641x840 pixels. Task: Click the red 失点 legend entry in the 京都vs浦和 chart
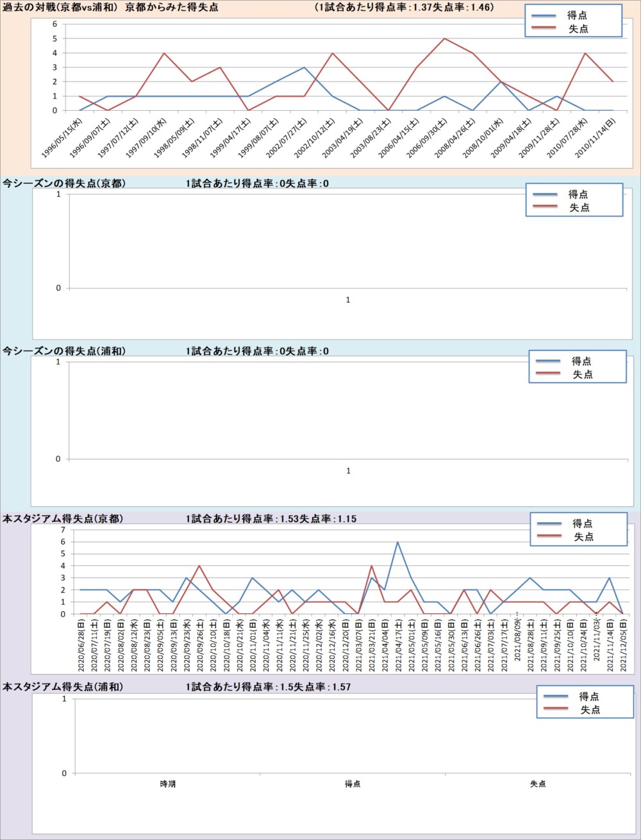click(578, 29)
